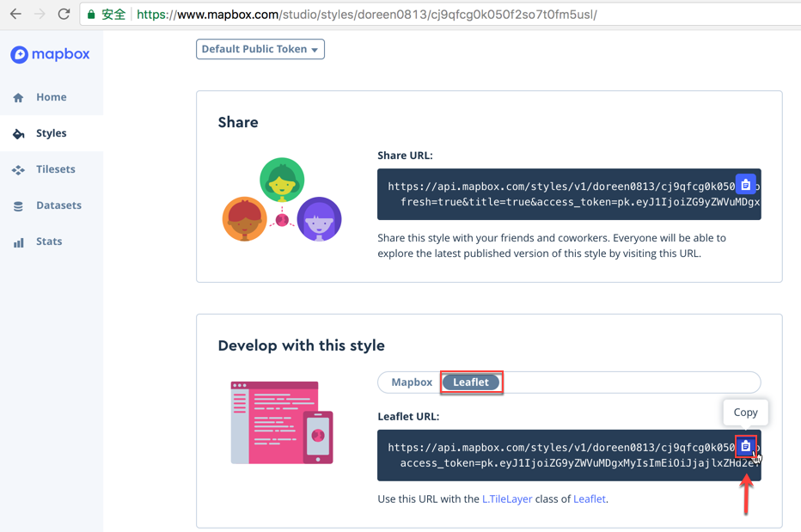Screen dimensions: 801x532
Task: Click the green secure padlock icon
Action: pos(91,15)
